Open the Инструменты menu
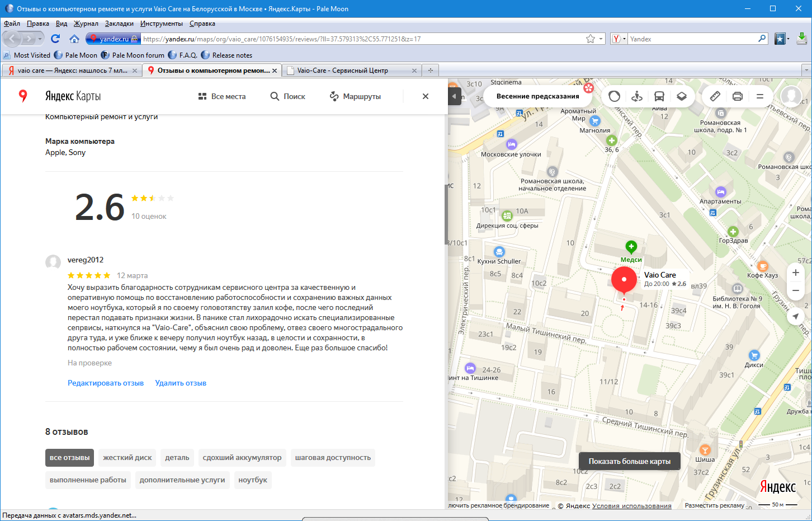The height and width of the screenshot is (521, 812). point(161,24)
